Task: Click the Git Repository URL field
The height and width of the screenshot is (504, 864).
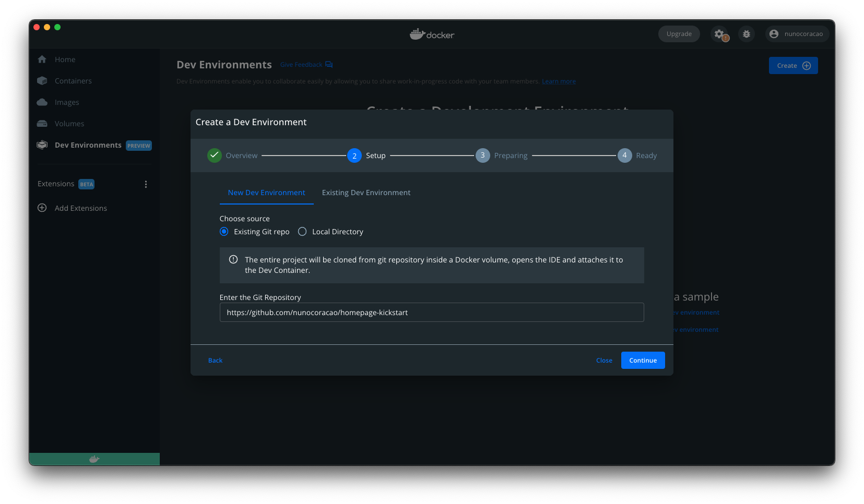Action: coord(432,313)
